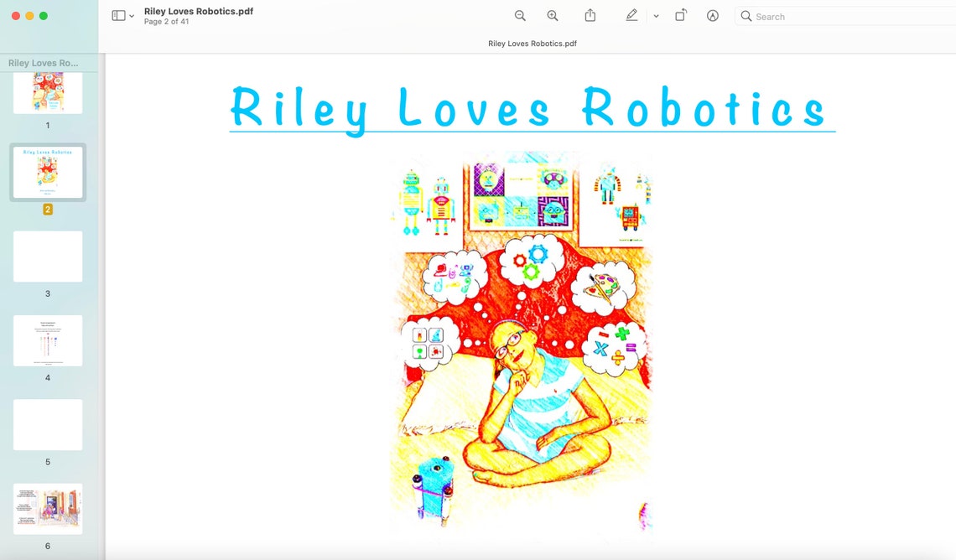Click the search magnifier icon
This screenshot has width=956, height=560.
[746, 16]
